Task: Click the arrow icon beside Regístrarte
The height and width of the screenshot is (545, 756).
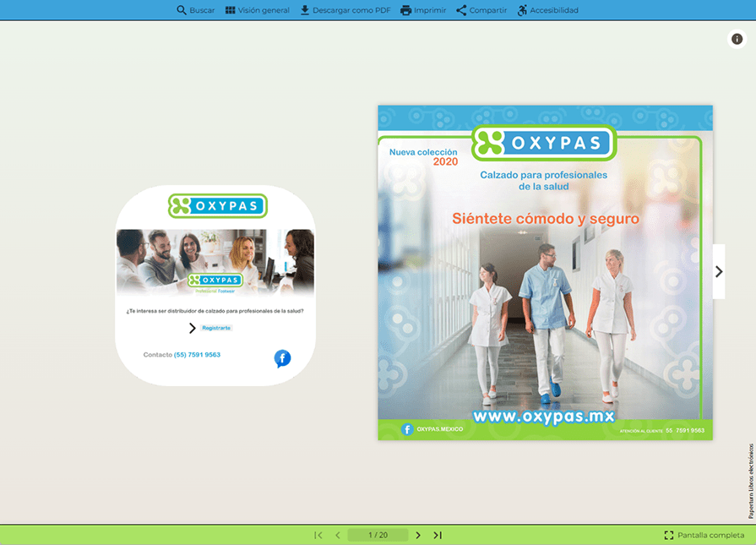Action: 193,328
